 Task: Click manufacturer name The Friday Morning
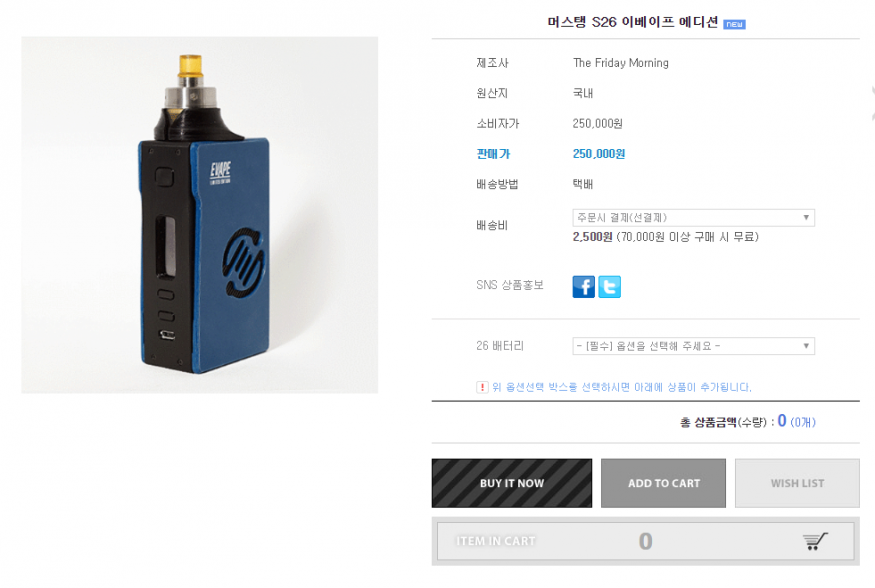(x=621, y=63)
